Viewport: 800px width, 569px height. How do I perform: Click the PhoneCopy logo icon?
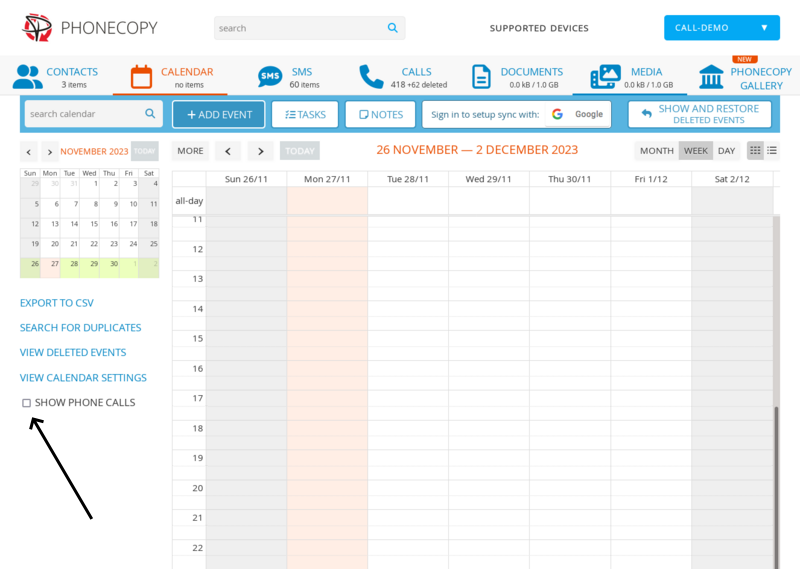pos(37,28)
